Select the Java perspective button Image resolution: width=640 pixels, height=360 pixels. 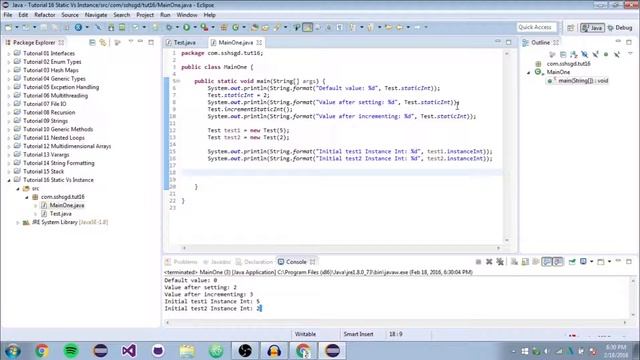pyautogui.click(x=592, y=28)
